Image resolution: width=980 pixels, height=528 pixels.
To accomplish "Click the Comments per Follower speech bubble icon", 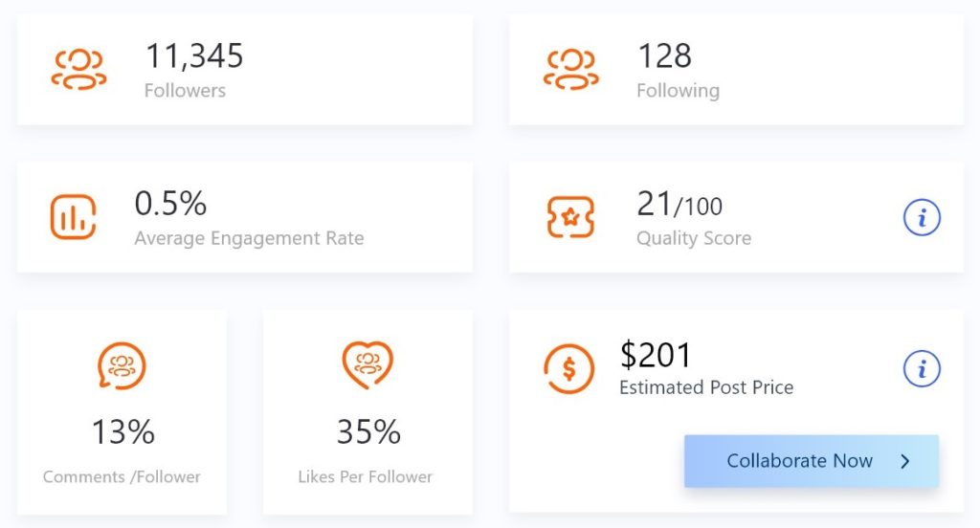I will pos(122,365).
